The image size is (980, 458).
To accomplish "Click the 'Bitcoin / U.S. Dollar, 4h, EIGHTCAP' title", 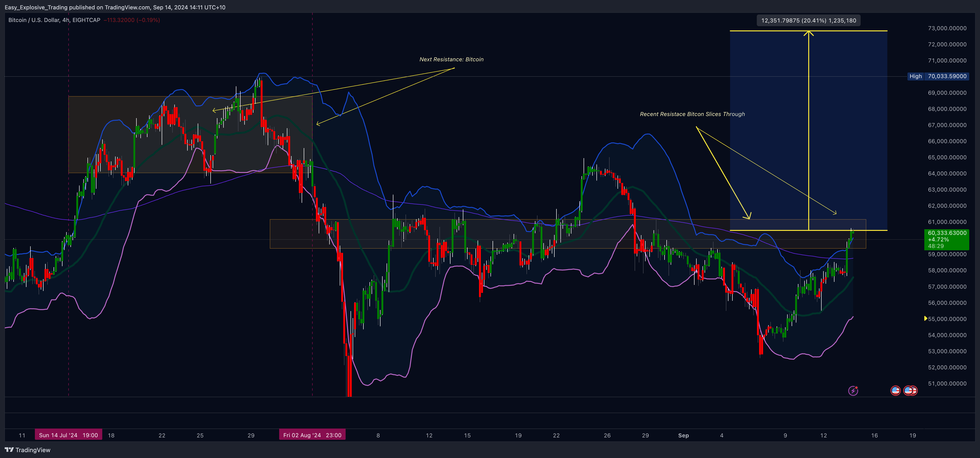I will [x=54, y=20].
